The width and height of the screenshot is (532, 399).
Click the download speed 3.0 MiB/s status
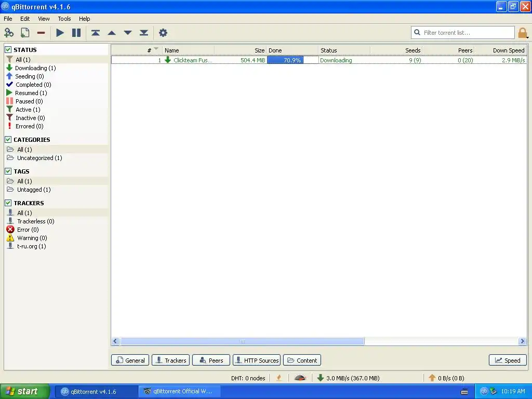point(349,378)
